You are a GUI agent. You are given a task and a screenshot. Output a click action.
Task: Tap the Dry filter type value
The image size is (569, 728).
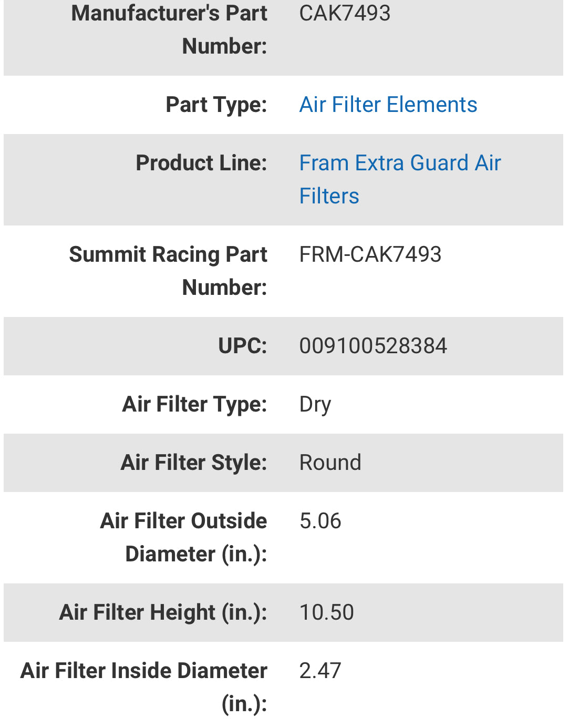[315, 404]
